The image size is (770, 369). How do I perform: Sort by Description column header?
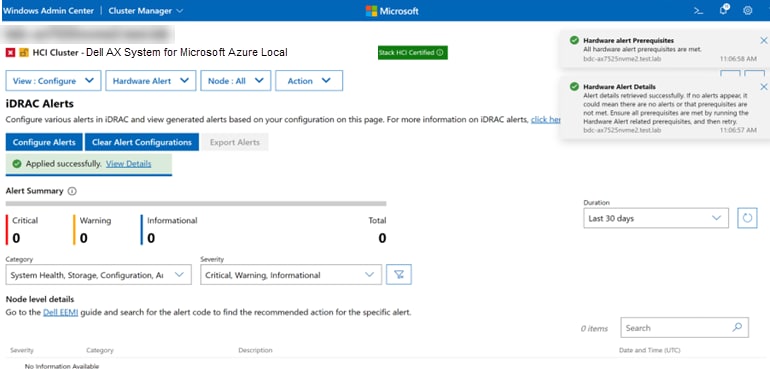pos(255,350)
